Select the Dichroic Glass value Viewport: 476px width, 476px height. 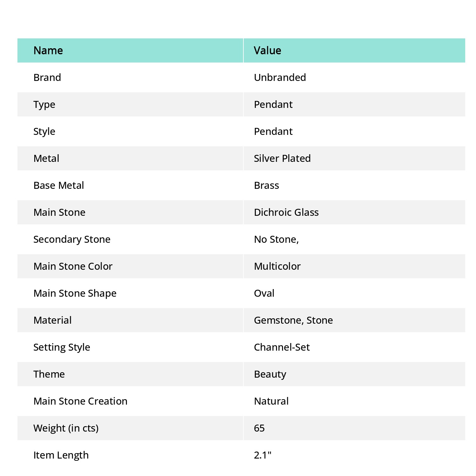coord(286,212)
